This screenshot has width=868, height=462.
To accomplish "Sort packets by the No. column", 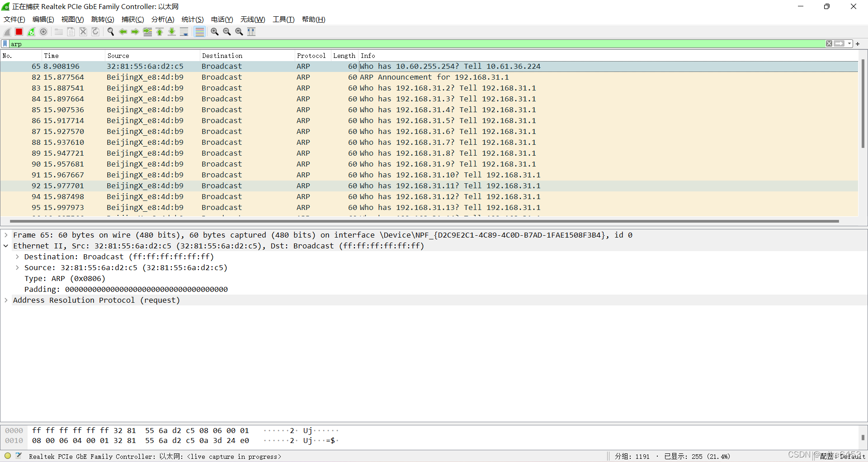I will point(21,56).
